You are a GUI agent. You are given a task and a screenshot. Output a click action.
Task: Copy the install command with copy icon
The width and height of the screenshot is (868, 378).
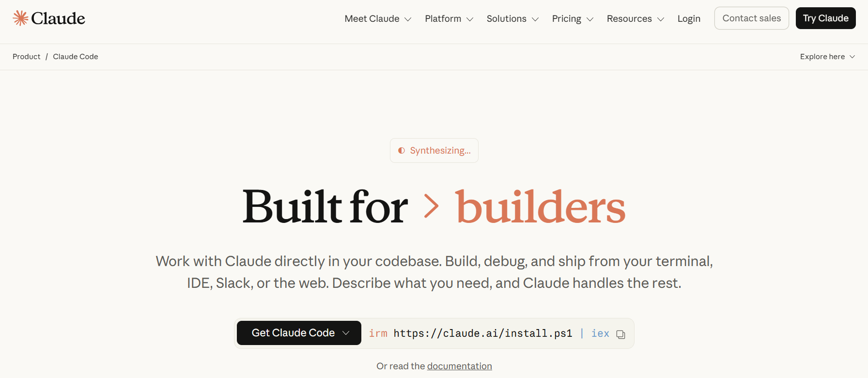tap(620, 334)
